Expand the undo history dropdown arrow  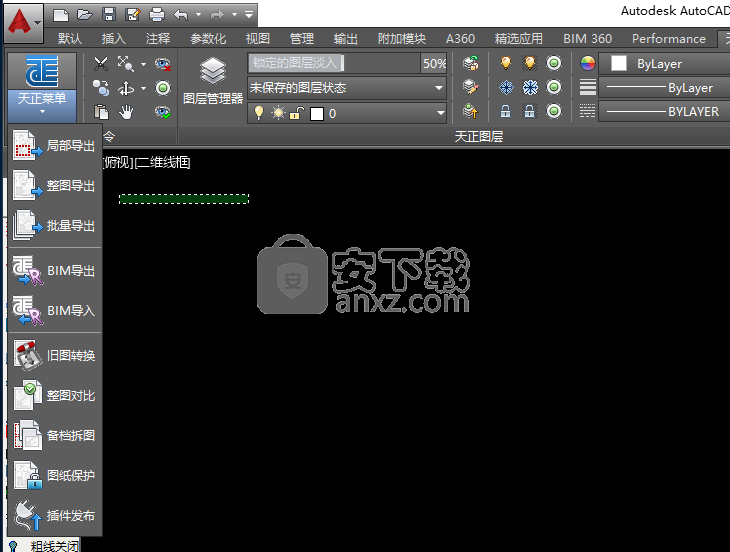(x=198, y=15)
